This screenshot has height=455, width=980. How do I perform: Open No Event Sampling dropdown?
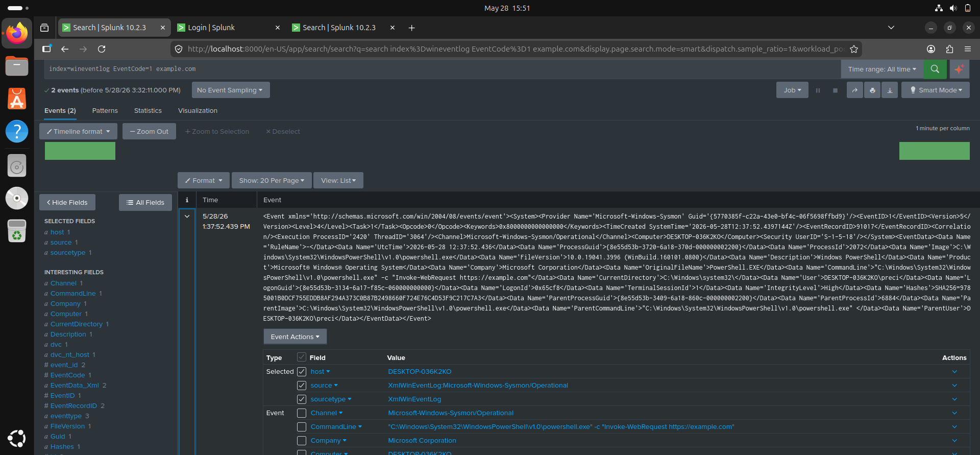[230, 90]
